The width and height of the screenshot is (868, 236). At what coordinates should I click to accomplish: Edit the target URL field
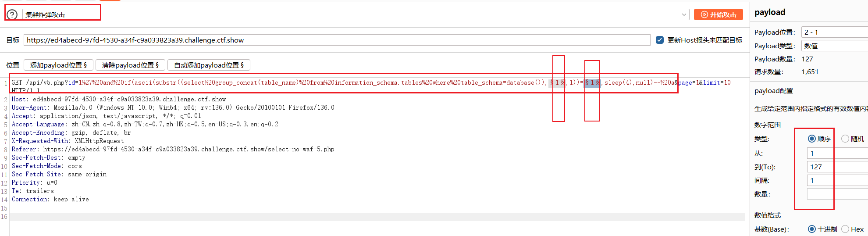pyautogui.click(x=337, y=40)
